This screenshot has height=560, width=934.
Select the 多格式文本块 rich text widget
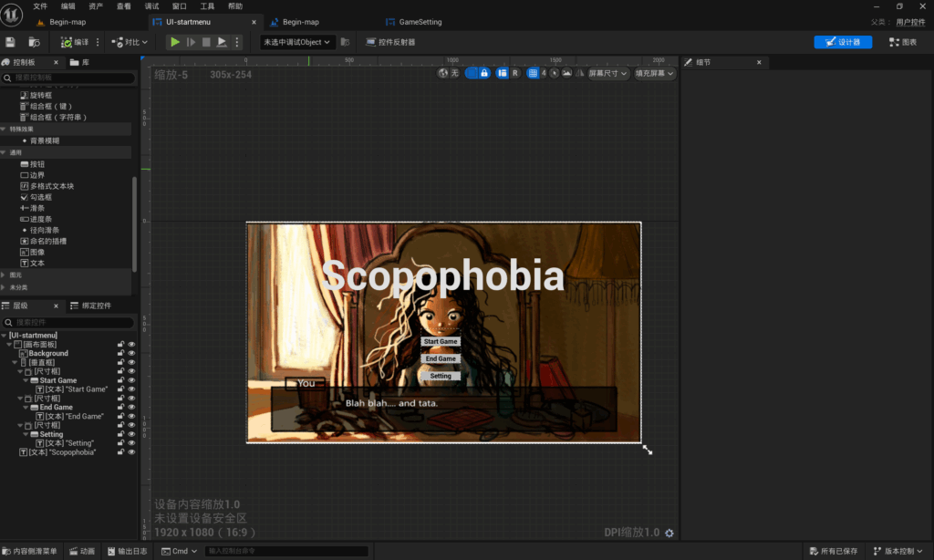(47, 186)
